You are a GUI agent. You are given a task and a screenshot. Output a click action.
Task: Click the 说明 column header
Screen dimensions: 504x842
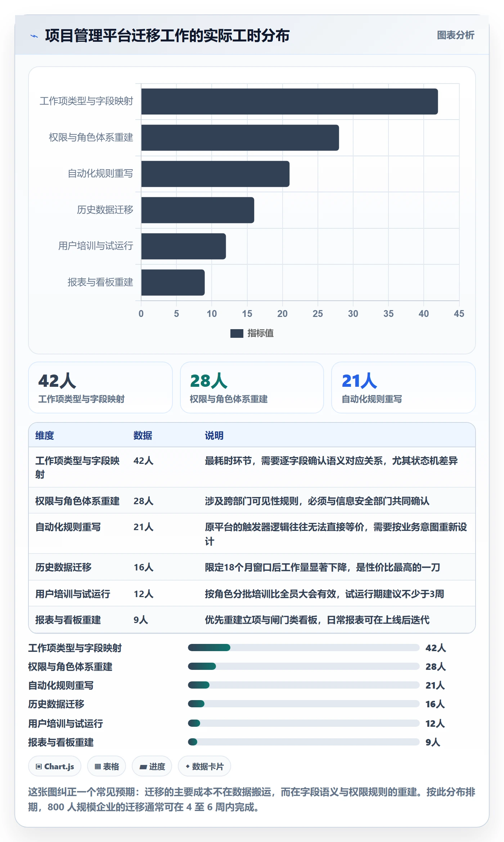(214, 435)
